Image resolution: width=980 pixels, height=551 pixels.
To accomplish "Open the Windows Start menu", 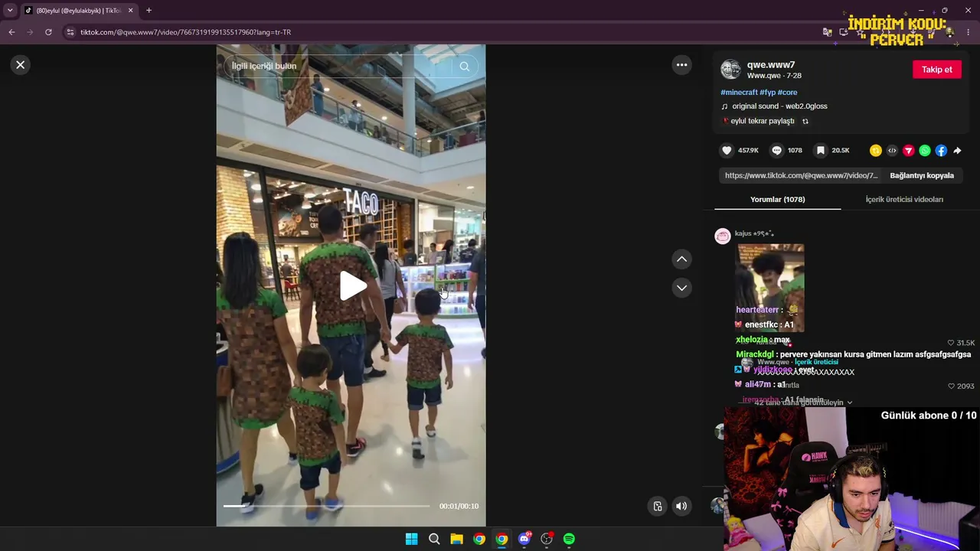I will (x=411, y=539).
